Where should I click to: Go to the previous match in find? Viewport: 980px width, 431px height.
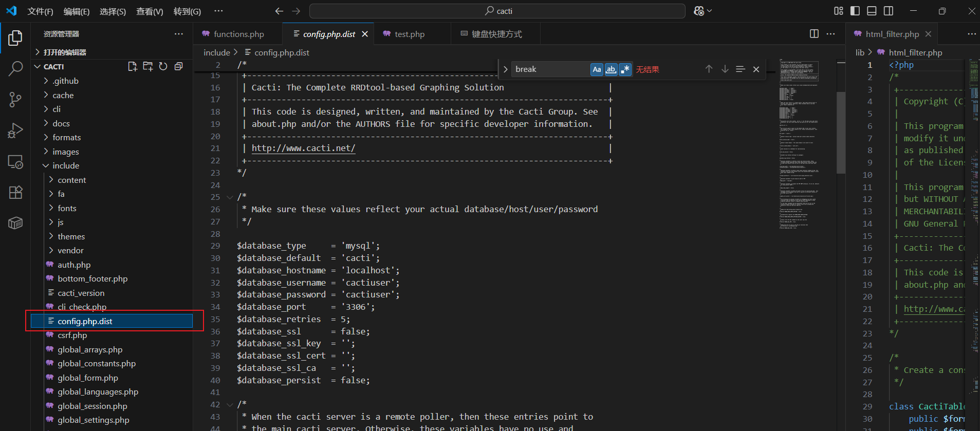709,69
